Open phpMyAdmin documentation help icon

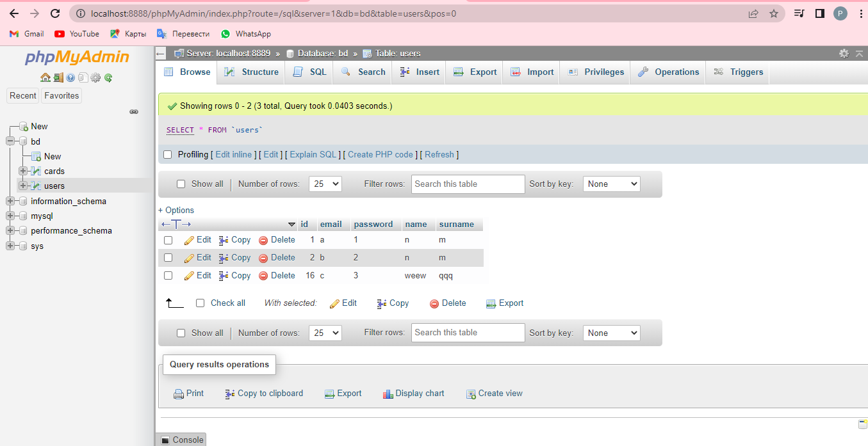[x=70, y=77]
